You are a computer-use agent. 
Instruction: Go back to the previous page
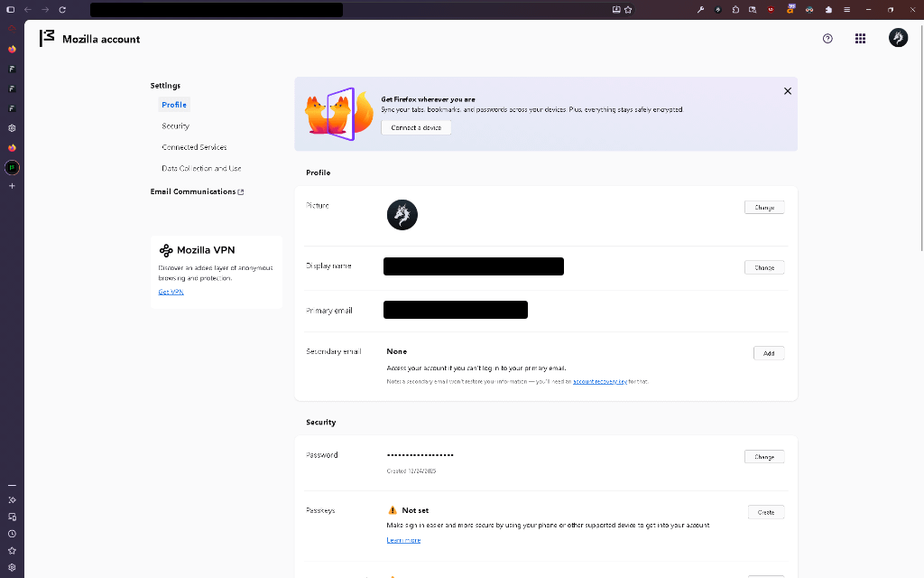tap(28, 9)
